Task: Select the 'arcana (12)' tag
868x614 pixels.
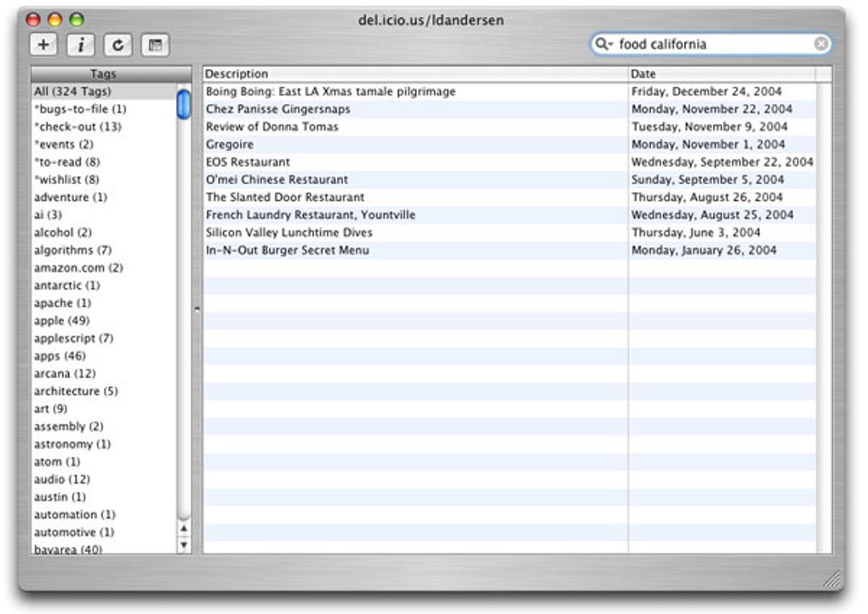Action: click(104, 374)
